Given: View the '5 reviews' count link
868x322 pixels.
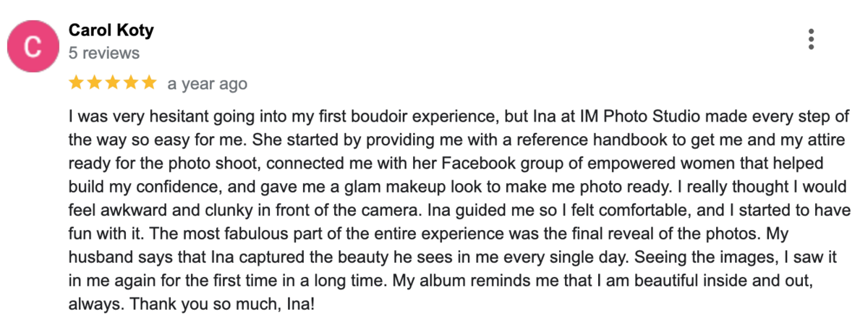Looking at the screenshot, I should tap(104, 54).
